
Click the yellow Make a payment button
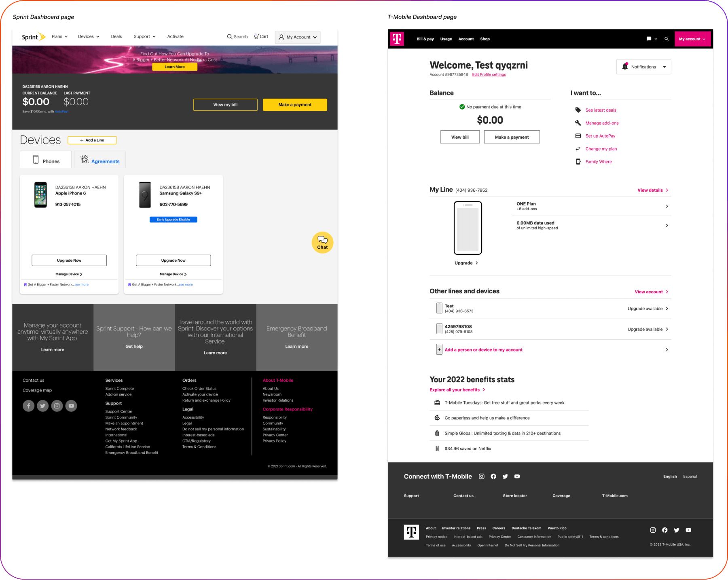pos(295,105)
